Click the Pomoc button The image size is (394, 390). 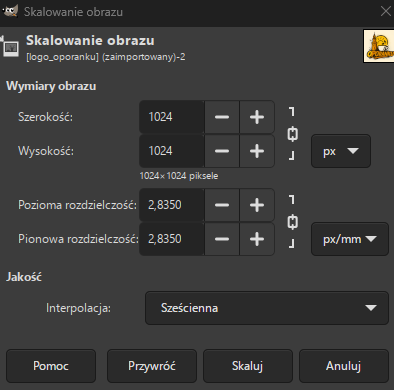(x=51, y=366)
